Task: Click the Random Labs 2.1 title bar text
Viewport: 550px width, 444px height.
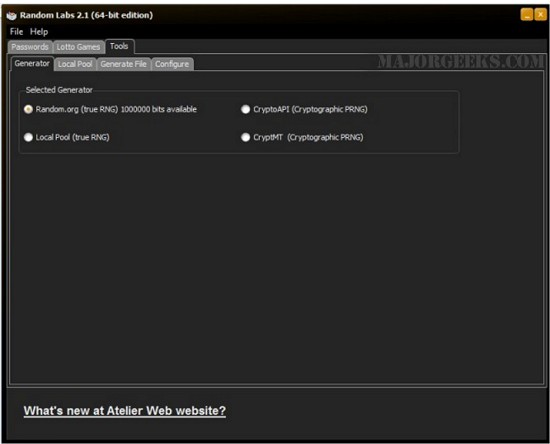Action: click(x=86, y=15)
